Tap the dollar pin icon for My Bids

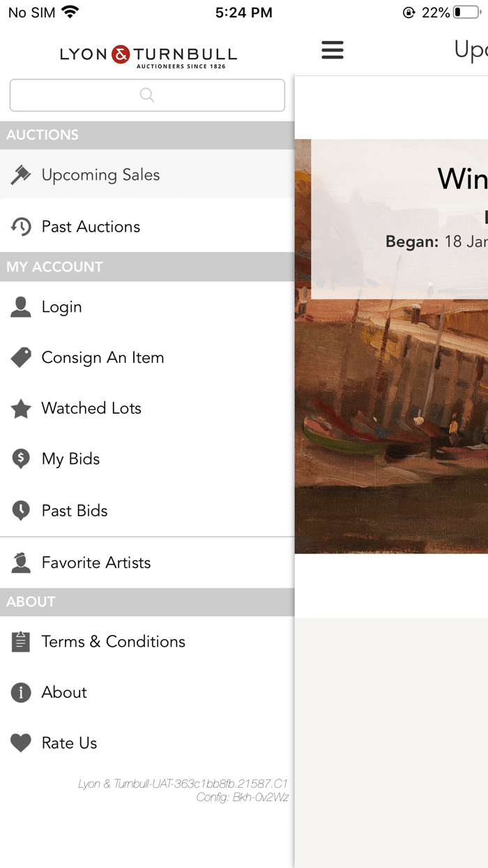(x=21, y=459)
